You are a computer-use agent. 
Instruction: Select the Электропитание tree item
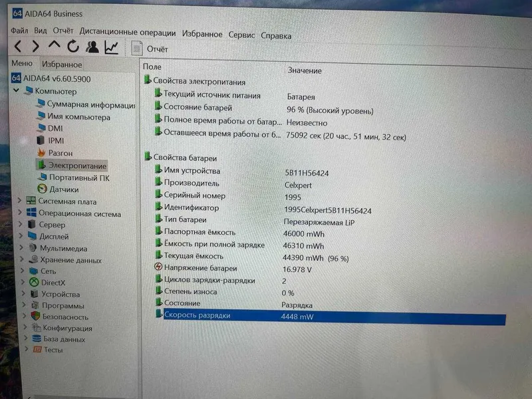coord(72,166)
